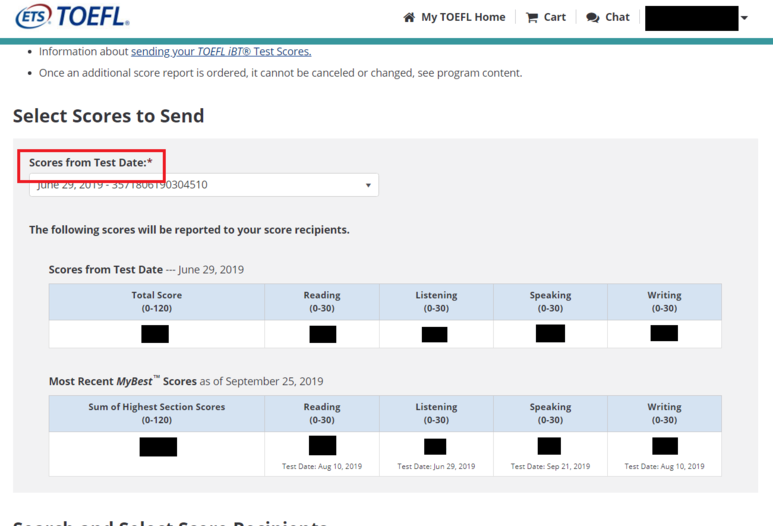Click Reading header in Test Date scores table
This screenshot has height=526, width=773.
(322, 302)
